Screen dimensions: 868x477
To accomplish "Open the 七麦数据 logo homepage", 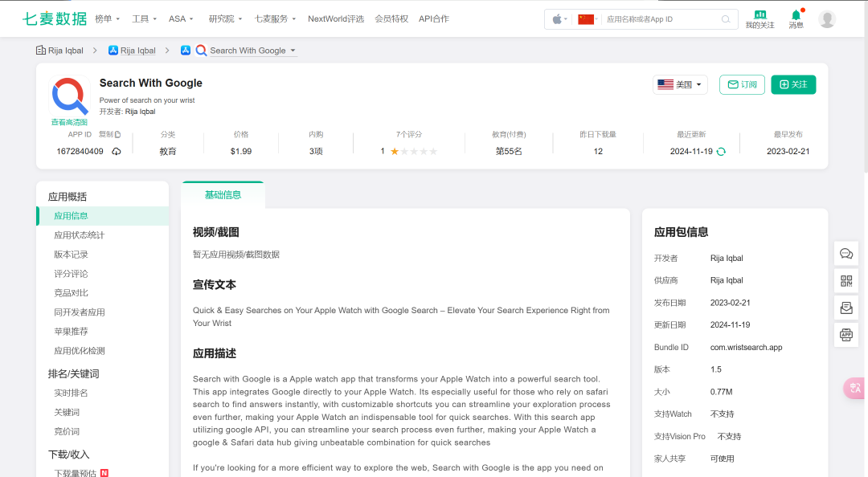I will point(55,18).
